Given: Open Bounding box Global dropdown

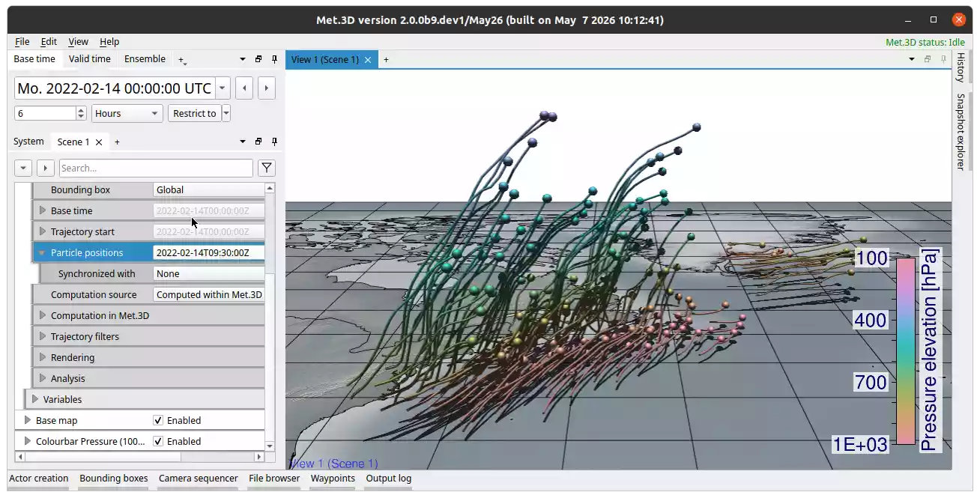Looking at the screenshot, I should pyautogui.click(x=209, y=190).
